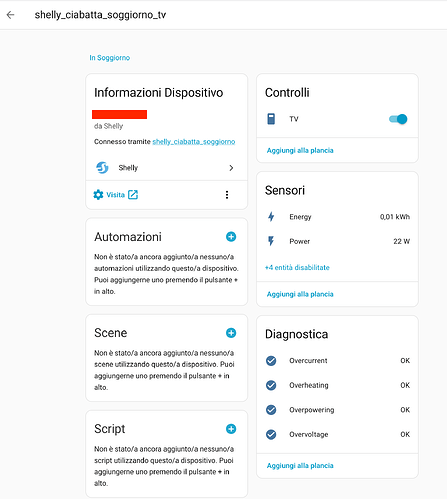Click the Energy sensor lightning icon
The width and height of the screenshot is (447, 499).
click(271, 217)
